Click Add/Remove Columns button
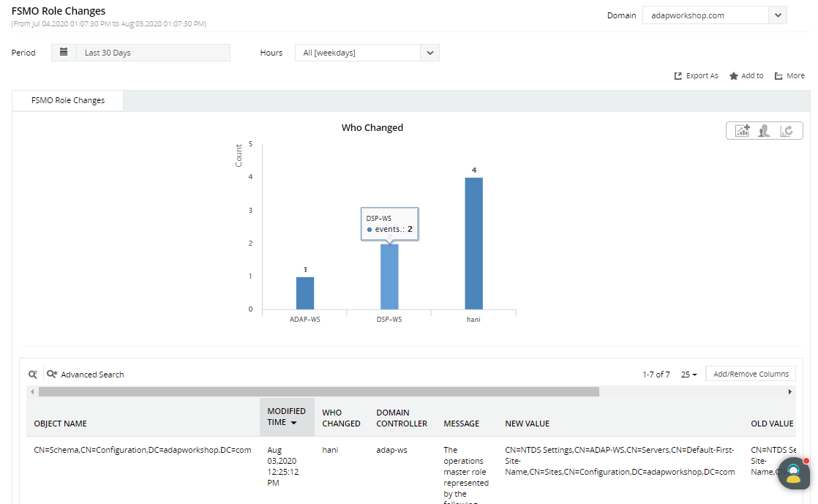818x504 pixels. click(x=751, y=374)
